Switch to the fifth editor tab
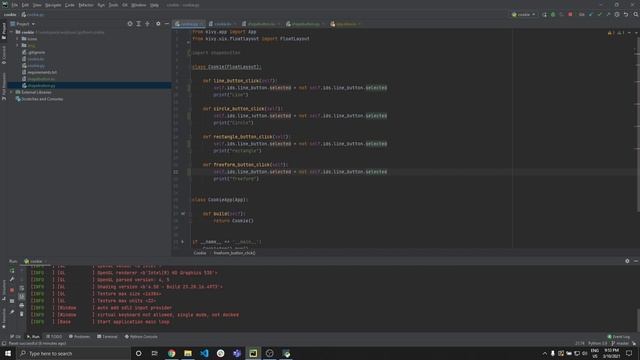This screenshot has width=640, height=360. 346,24
